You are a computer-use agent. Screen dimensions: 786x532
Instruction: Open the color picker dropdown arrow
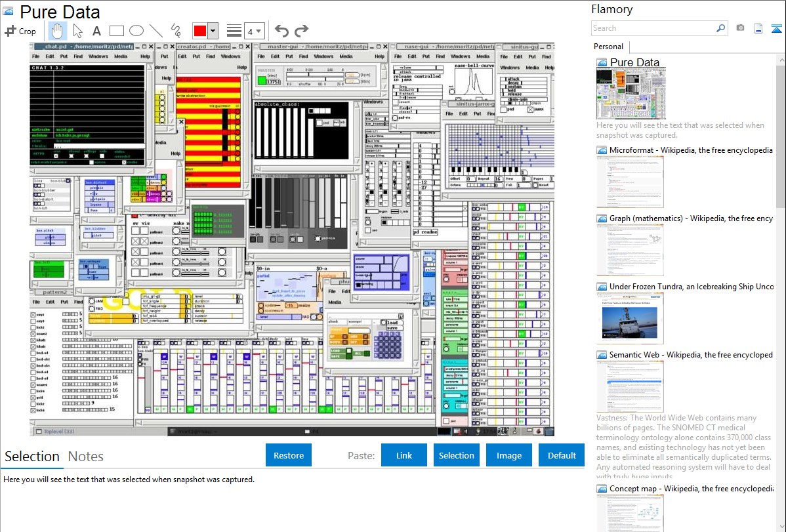213,31
